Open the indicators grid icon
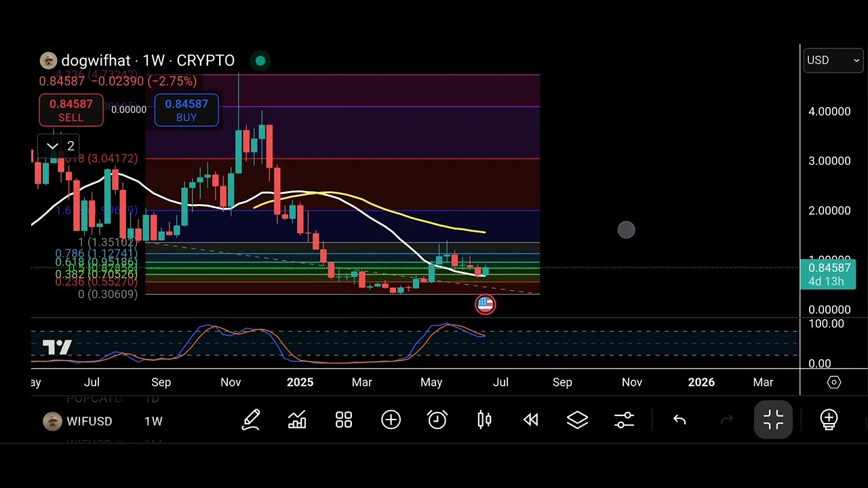Screen dimensions: 868x488 click(x=343, y=420)
